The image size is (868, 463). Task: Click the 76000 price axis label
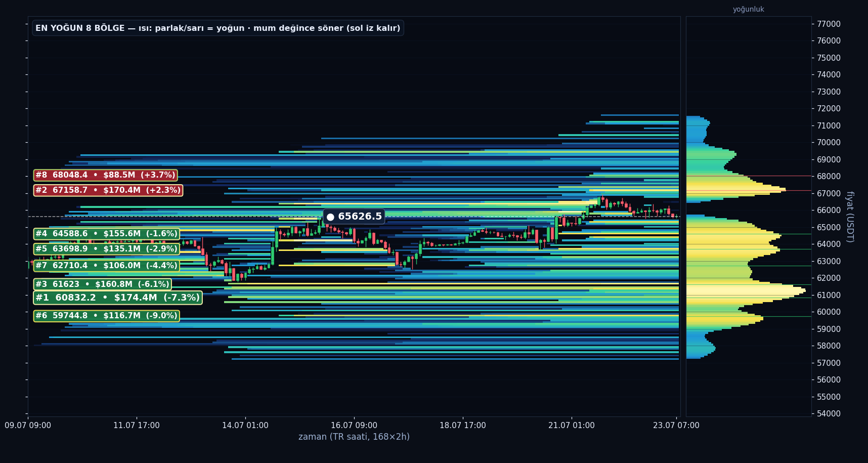tap(829, 40)
